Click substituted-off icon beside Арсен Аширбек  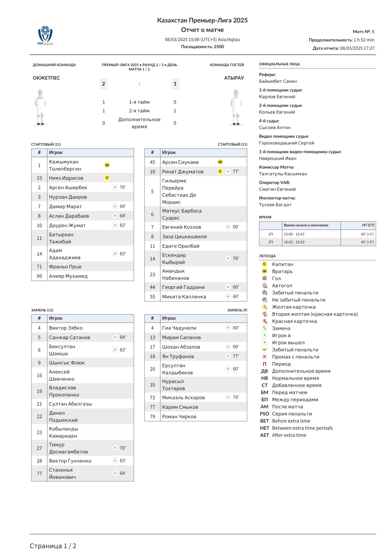coord(115,187)
